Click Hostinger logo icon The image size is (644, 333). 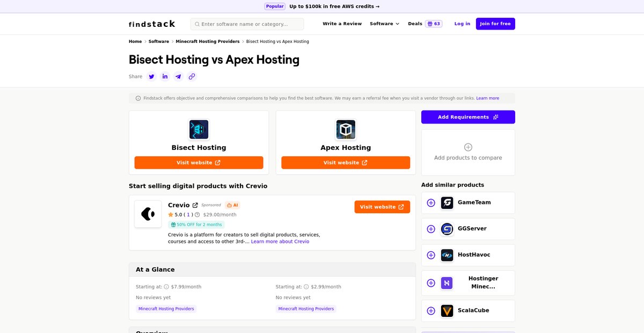447,283
